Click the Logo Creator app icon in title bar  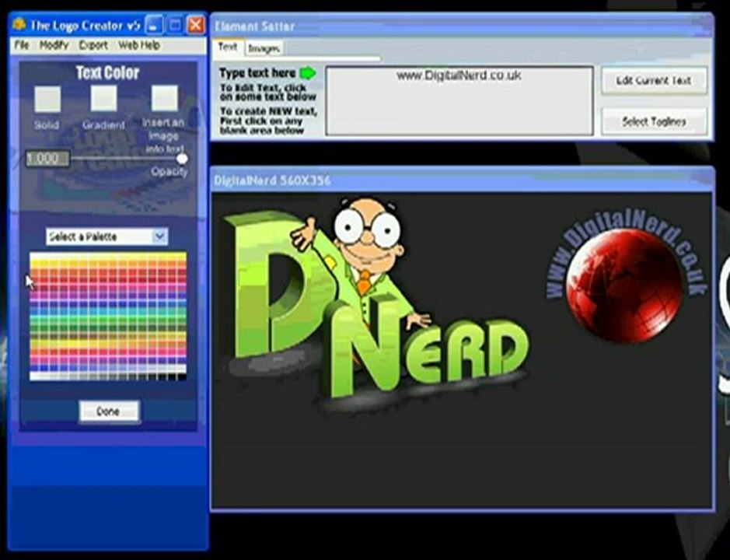tap(19, 24)
